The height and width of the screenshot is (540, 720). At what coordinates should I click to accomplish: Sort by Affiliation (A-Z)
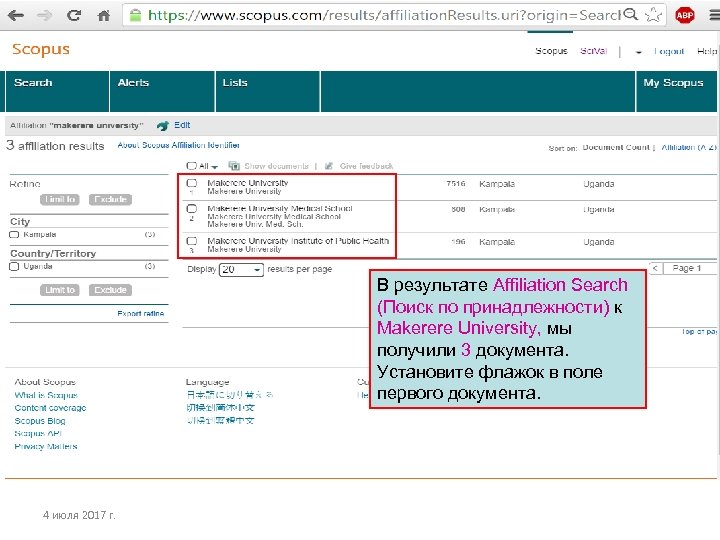[x=689, y=147]
